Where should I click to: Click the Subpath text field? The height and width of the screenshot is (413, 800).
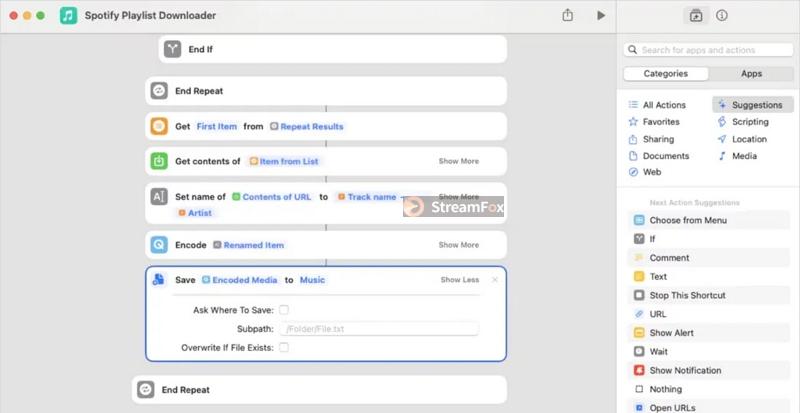point(379,329)
